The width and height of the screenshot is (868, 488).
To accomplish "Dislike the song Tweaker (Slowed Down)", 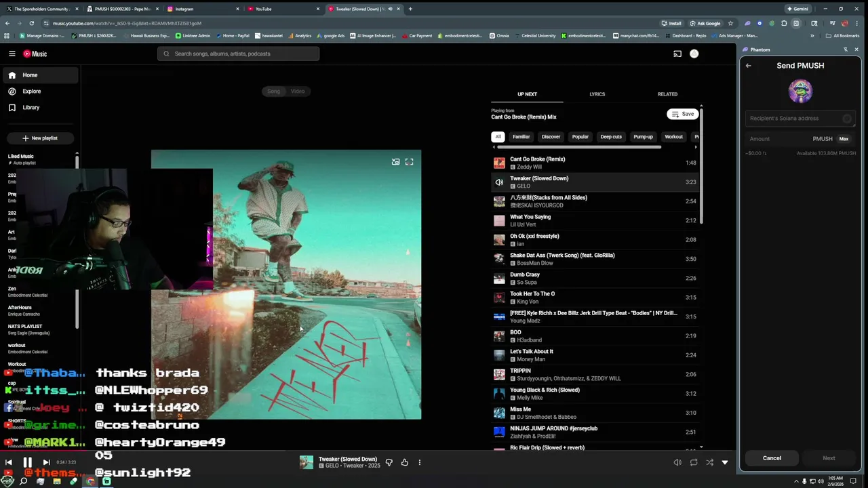I will 389,462.
